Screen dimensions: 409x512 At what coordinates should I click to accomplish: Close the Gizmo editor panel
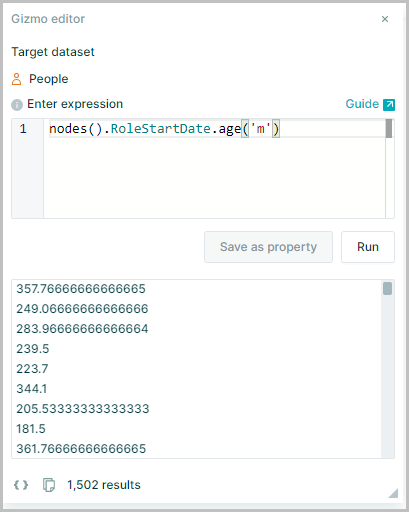tap(385, 19)
